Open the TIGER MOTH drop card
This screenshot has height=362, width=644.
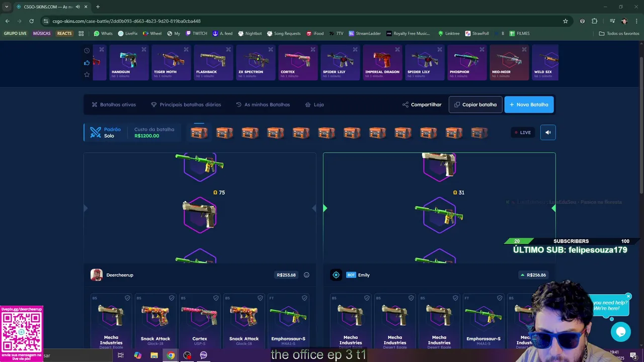pos(170,63)
